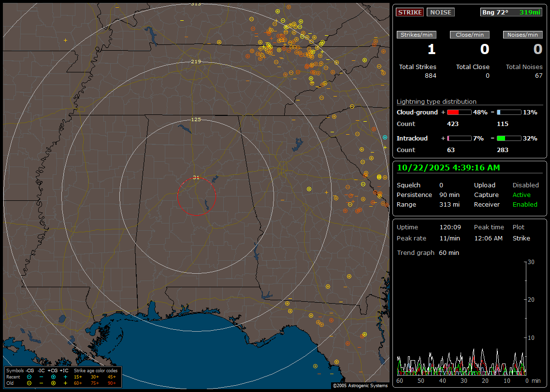The width and height of the screenshot is (550, 392).
Task: Click the cyan Recent +IC plus symbol
Action: point(65,377)
